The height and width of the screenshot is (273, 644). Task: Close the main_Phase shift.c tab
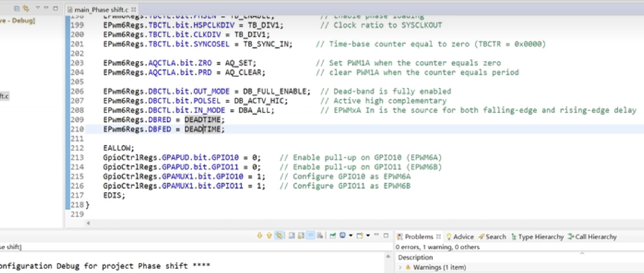tap(133, 10)
